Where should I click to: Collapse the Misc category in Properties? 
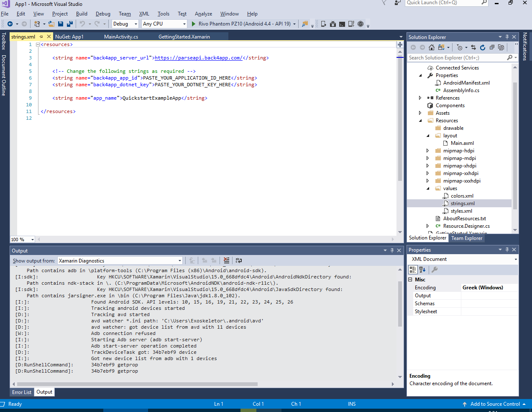pyautogui.click(x=410, y=280)
